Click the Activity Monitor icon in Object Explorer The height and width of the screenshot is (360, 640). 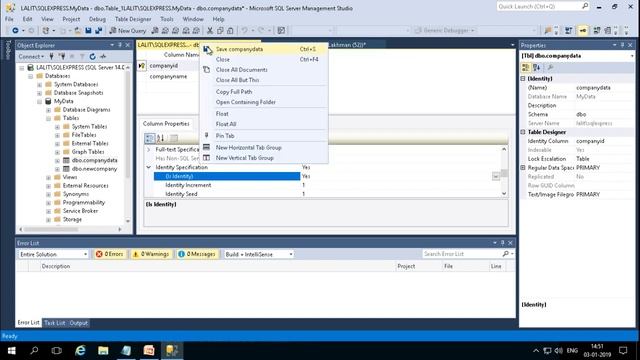click(103, 56)
